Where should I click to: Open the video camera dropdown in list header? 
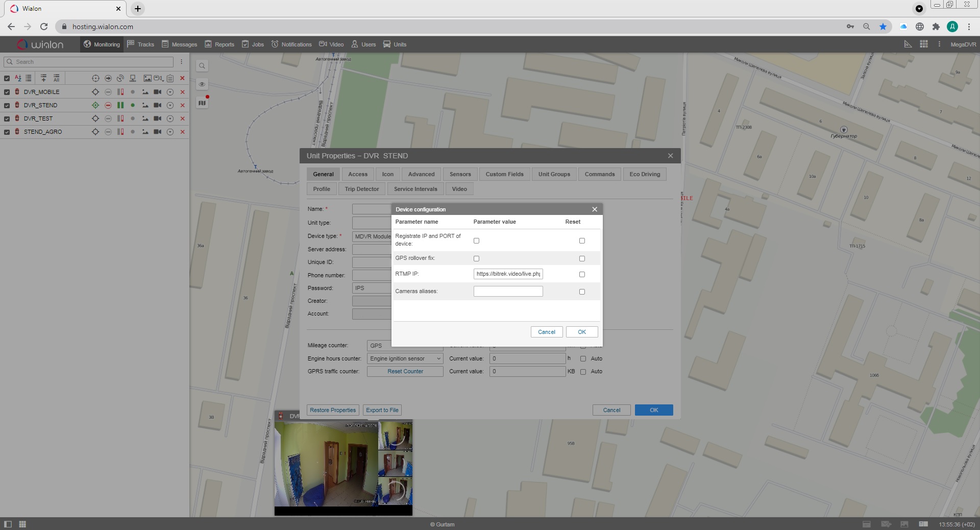159,78
